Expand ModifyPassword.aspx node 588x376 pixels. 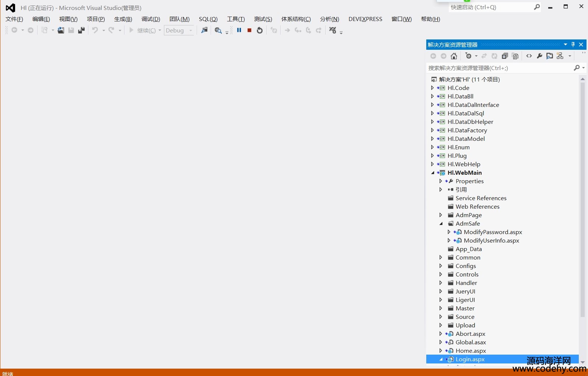tap(449, 232)
